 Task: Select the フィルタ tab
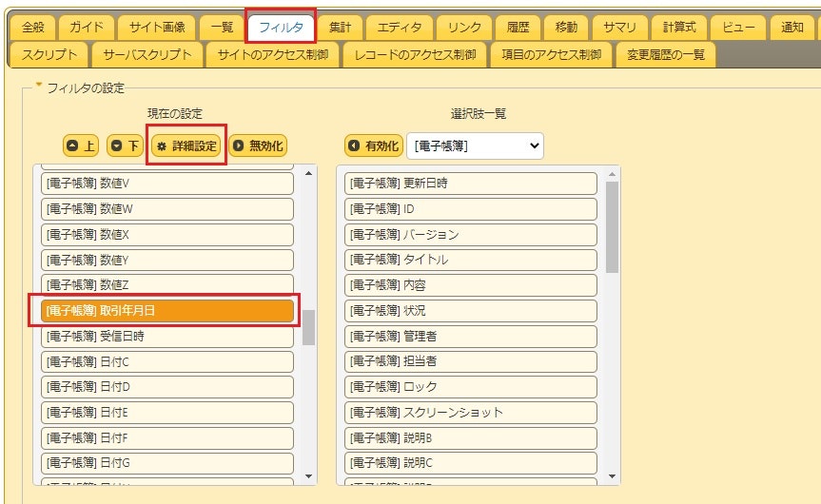(x=281, y=28)
